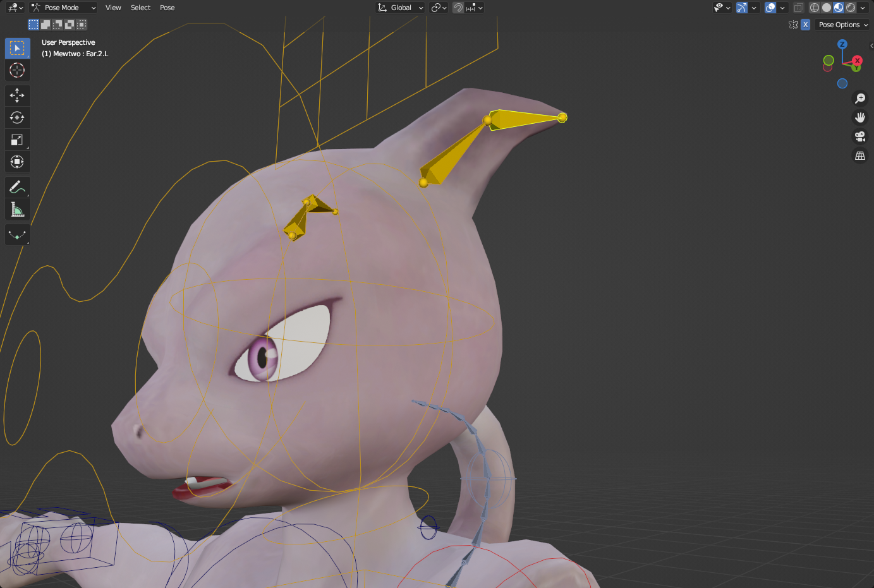Click the Select Box mode button below the header
Image resolution: width=874 pixels, height=588 pixels.
coord(33,24)
